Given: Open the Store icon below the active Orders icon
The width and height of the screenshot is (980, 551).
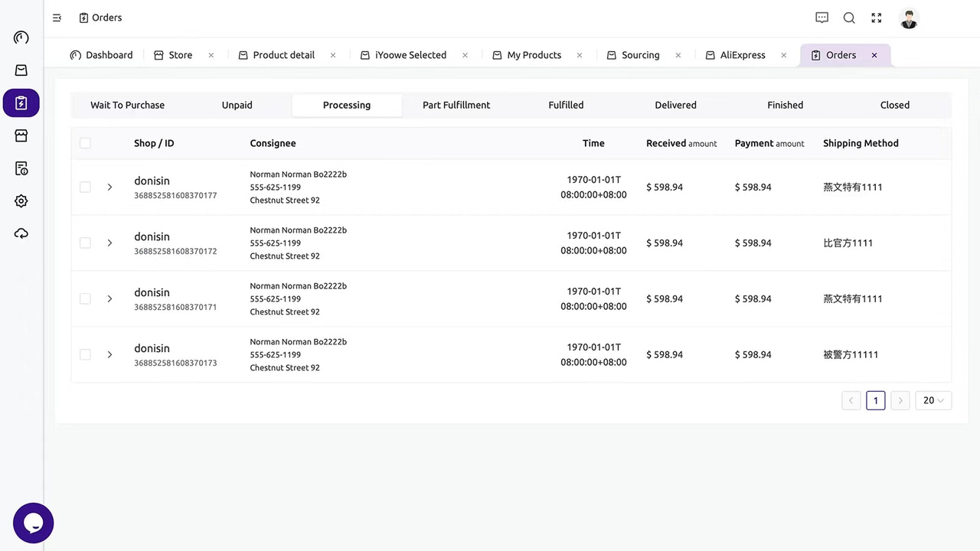Looking at the screenshot, I should [21, 135].
